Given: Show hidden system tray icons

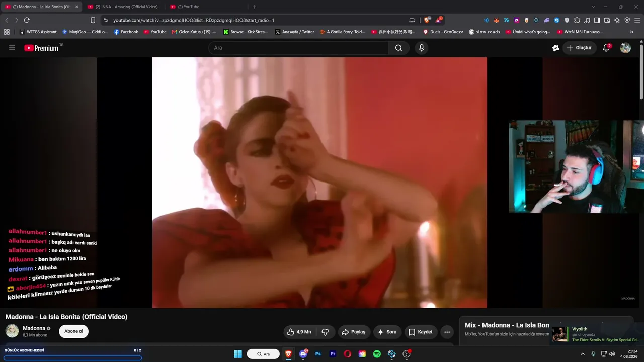Looking at the screenshot, I should [x=583, y=354].
